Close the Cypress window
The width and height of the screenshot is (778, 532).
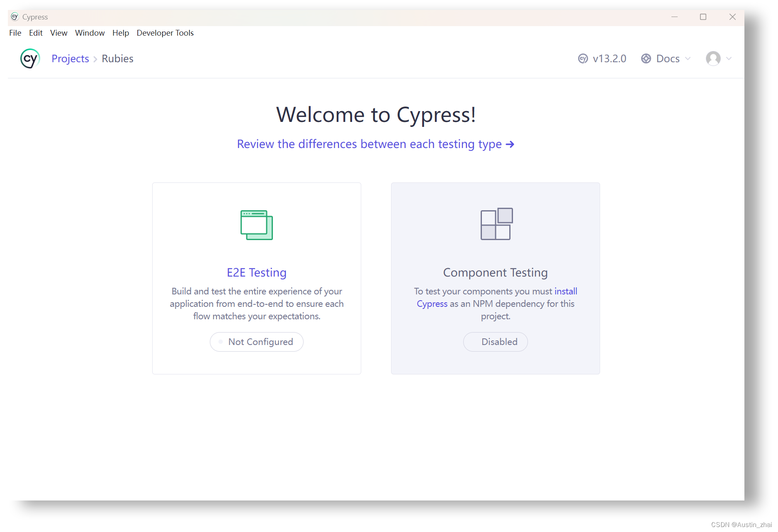point(732,17)
